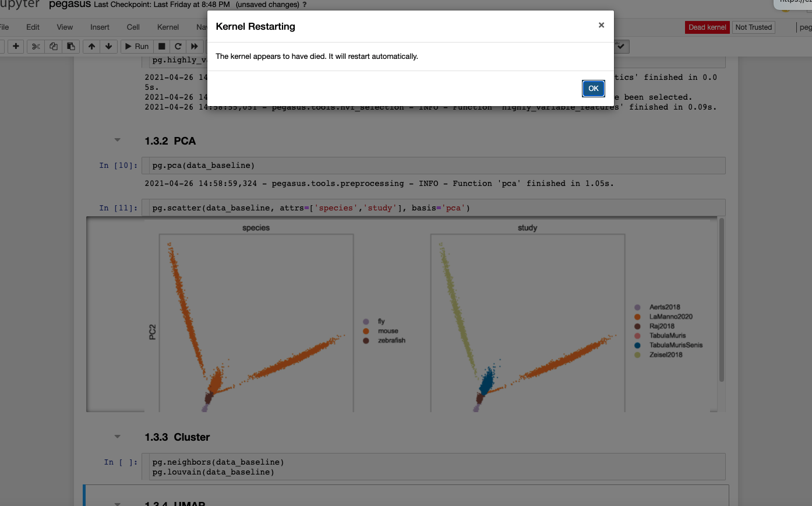Run the selected cell
The image size is (812, 506).
click(136, 47)
